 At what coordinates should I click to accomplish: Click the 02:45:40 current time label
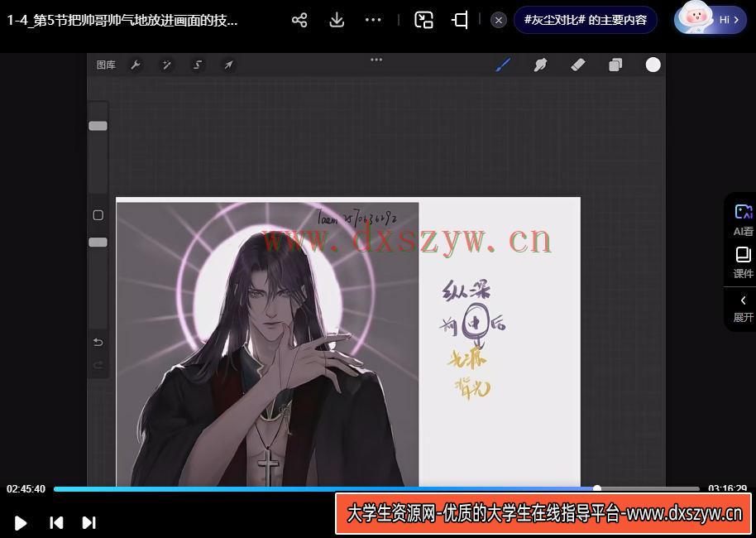[x=26, y=489]
